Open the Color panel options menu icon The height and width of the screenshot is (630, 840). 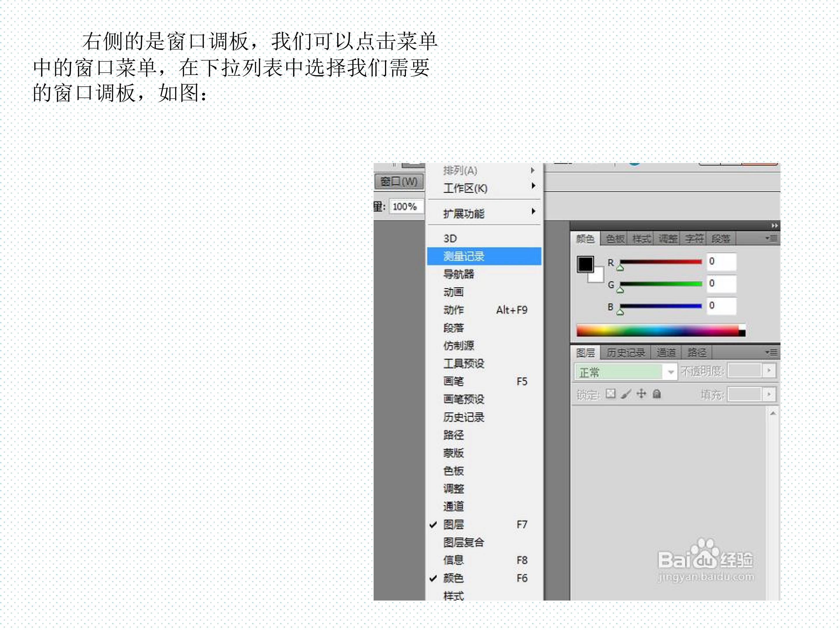click(771, 239)
